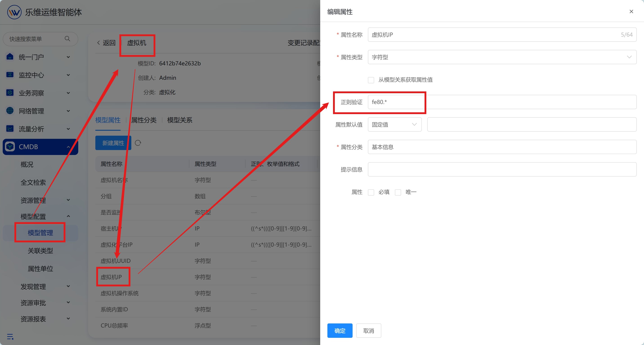Click refresh icon beside 新建属性
The height and width of the screenshot is (345, 644).
(x=138, y=143)
